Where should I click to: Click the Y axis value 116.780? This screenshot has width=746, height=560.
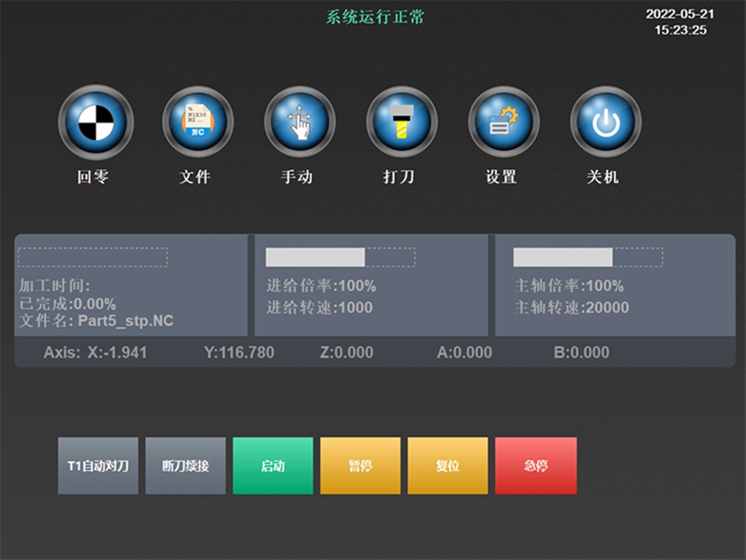pyautogui.click(x=239, y=352)
